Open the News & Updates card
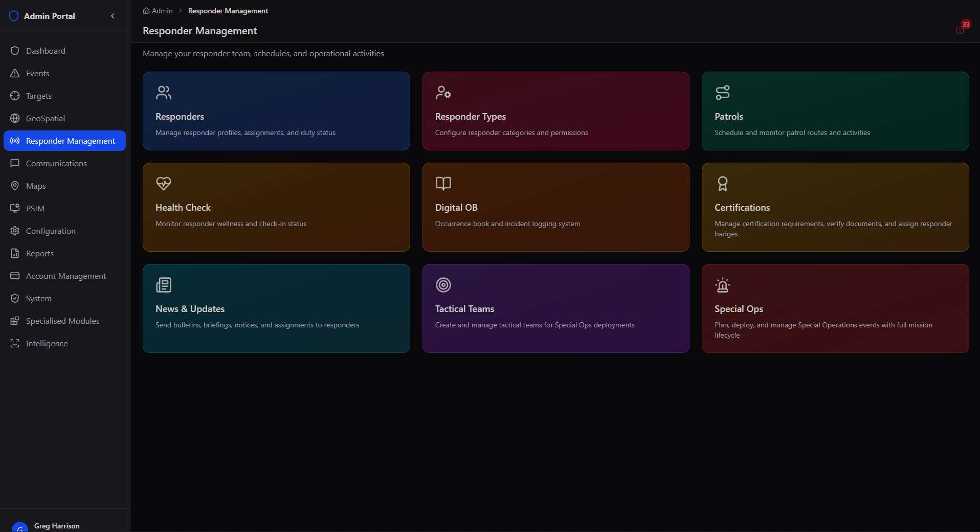The height and width of the screenshot is (532, 980). click(276, 308)
